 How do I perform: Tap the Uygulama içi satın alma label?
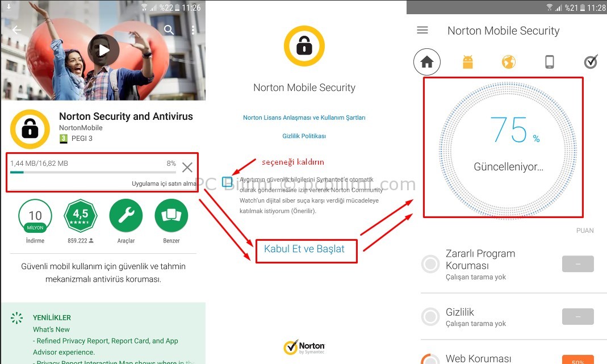[164, 183]
